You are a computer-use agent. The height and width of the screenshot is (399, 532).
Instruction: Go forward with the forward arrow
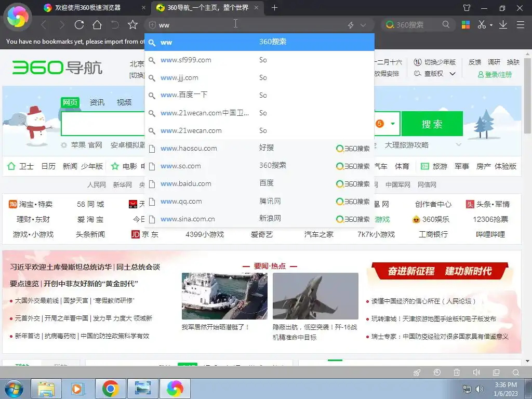(61, 25)
